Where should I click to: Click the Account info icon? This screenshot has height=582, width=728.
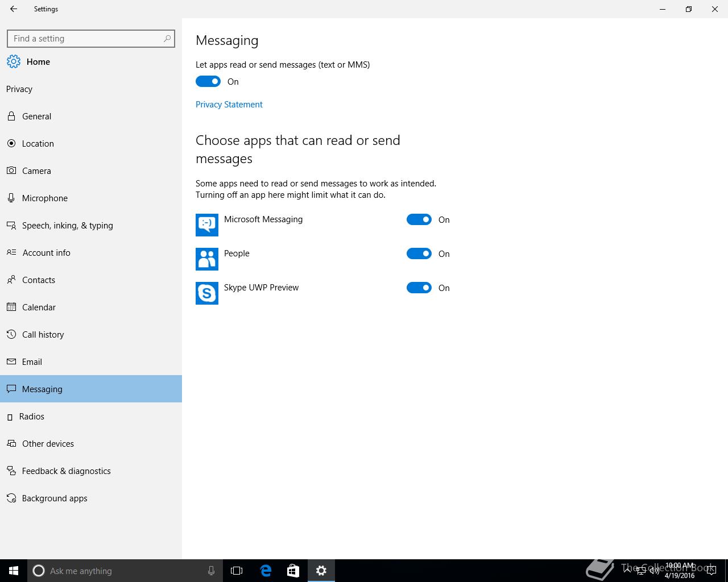[11, 252]
